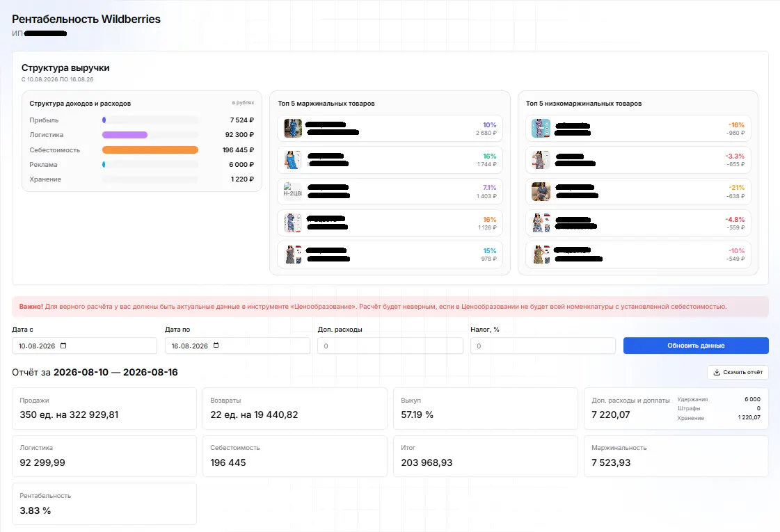Click the Структура выручки heading
The image size is (780, 532).
click(x=65, y=68)
